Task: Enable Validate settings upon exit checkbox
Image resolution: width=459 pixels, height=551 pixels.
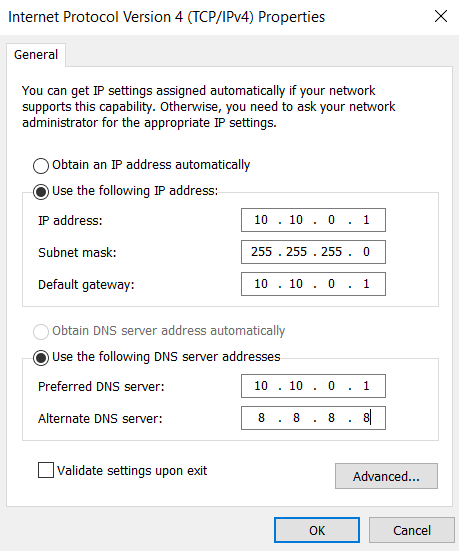Action: [46, 470]
